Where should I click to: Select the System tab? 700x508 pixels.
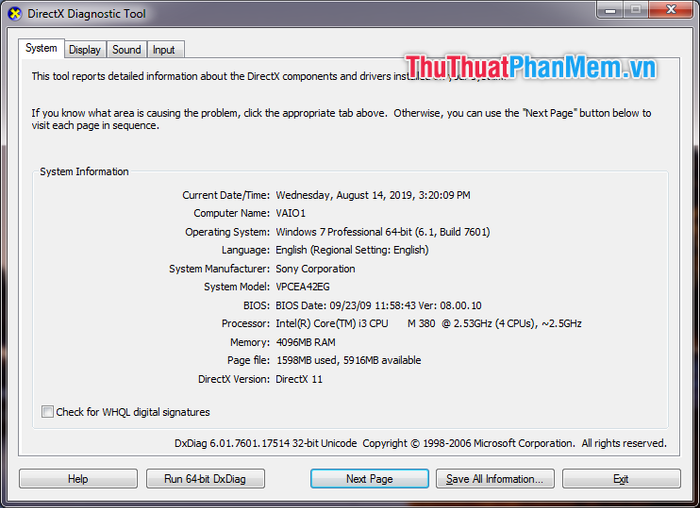click(41, 48)
